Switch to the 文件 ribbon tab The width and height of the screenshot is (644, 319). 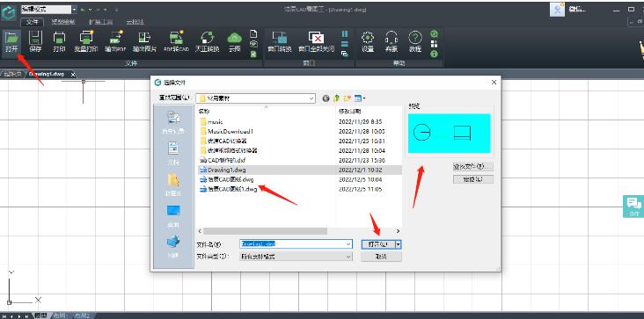click(x=32, y=22)
